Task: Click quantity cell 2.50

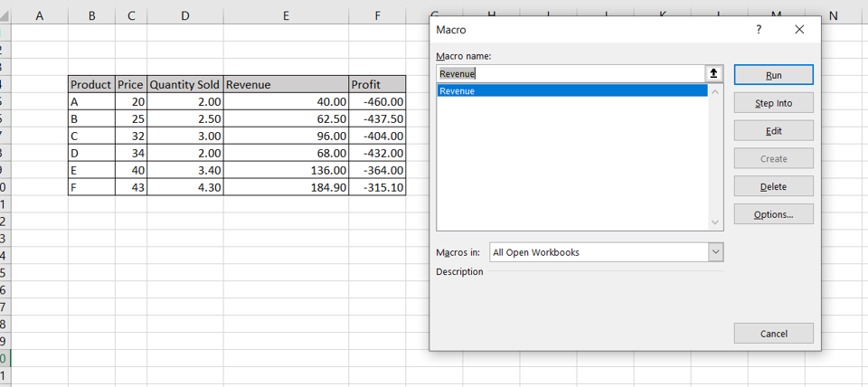Action: click(x=184, y=119)
